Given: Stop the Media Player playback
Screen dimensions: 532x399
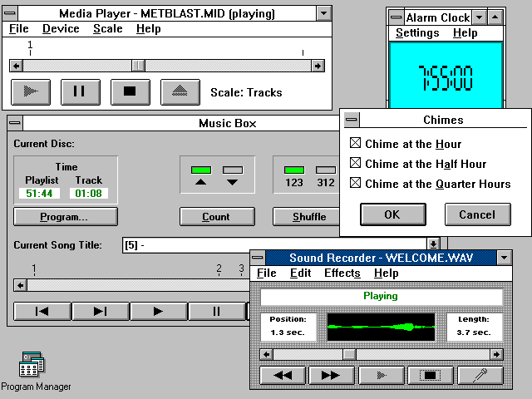Looking at the screenshot, I should (x=129, y=91).
